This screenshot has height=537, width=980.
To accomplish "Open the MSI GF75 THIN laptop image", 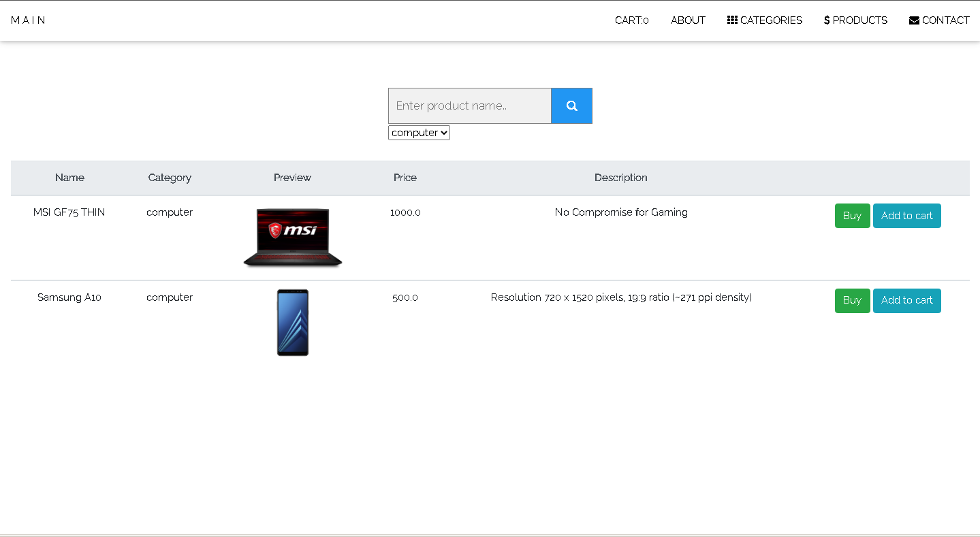I will coord(292,237).
